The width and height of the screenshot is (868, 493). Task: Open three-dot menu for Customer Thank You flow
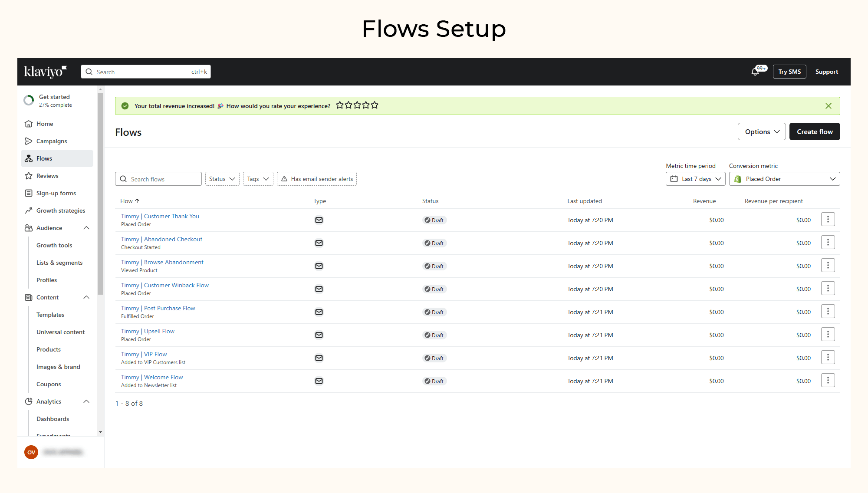coord(828,220)
